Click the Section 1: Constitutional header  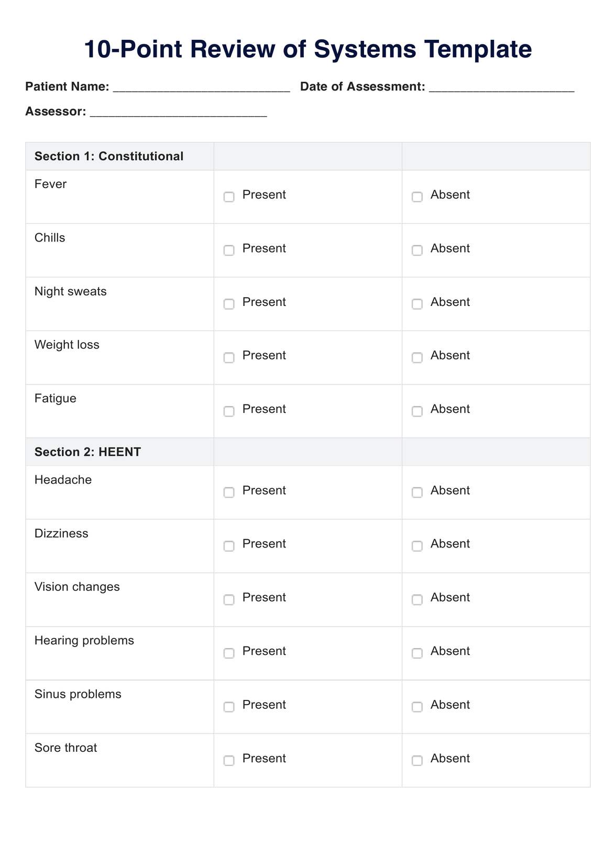109,156
